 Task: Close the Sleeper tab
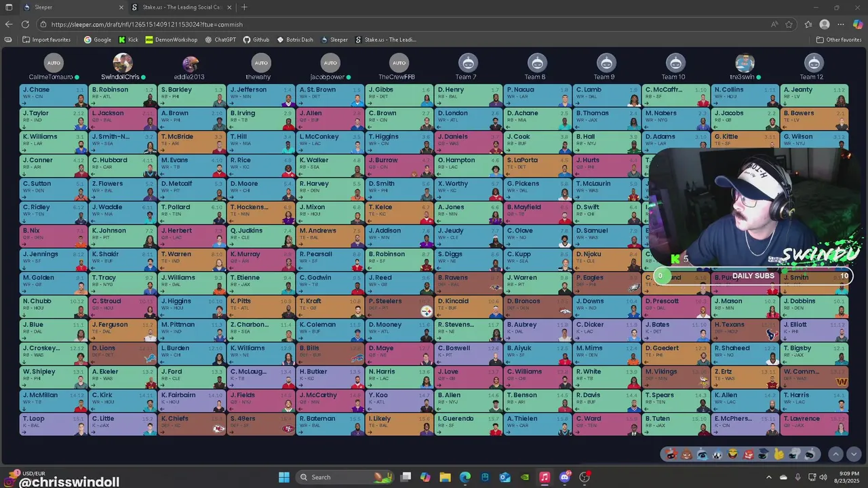pos(121,7)
